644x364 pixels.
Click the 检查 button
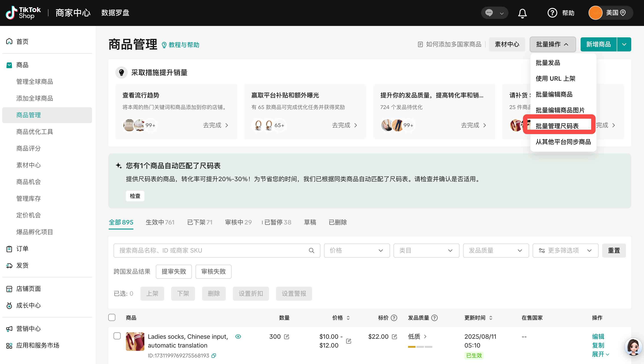click(135, 196)
